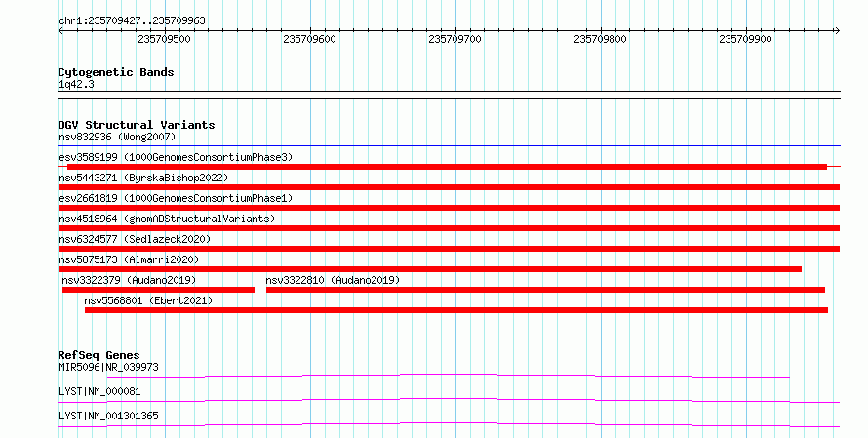Open variant nsv6324577 (Sedlazeck2020) label
This screenshot has height=438, width=868.
[x=135, y=239]
